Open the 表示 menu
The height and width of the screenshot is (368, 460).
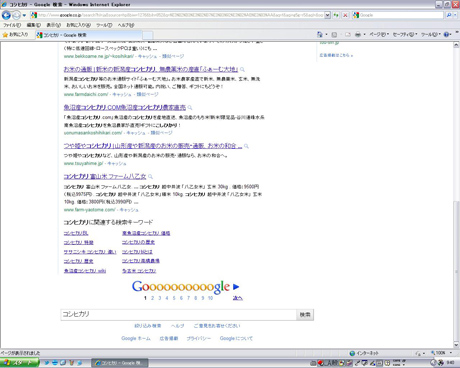53,25
